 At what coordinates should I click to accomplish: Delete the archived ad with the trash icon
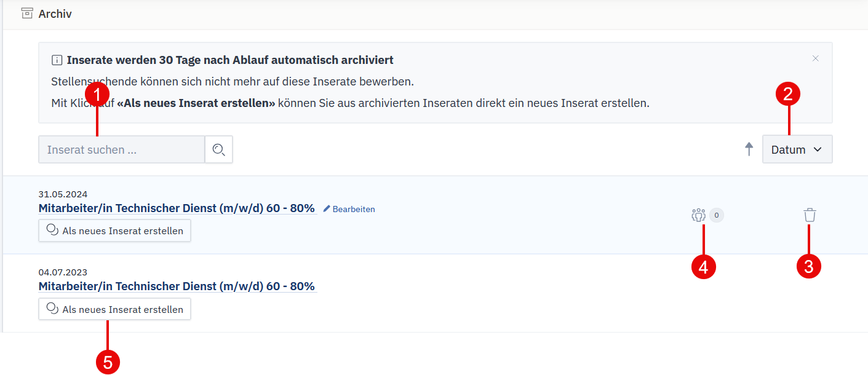pos(810,215)
